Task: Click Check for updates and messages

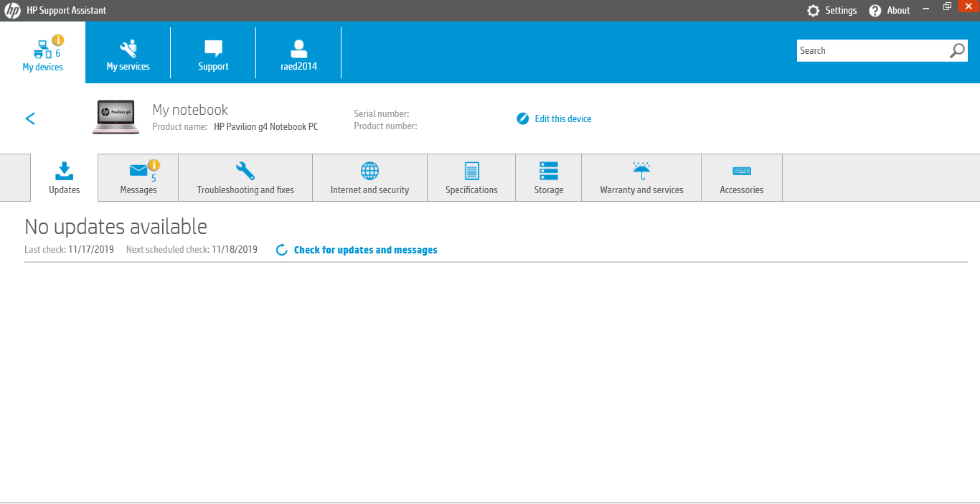Action: pos(365,250)
